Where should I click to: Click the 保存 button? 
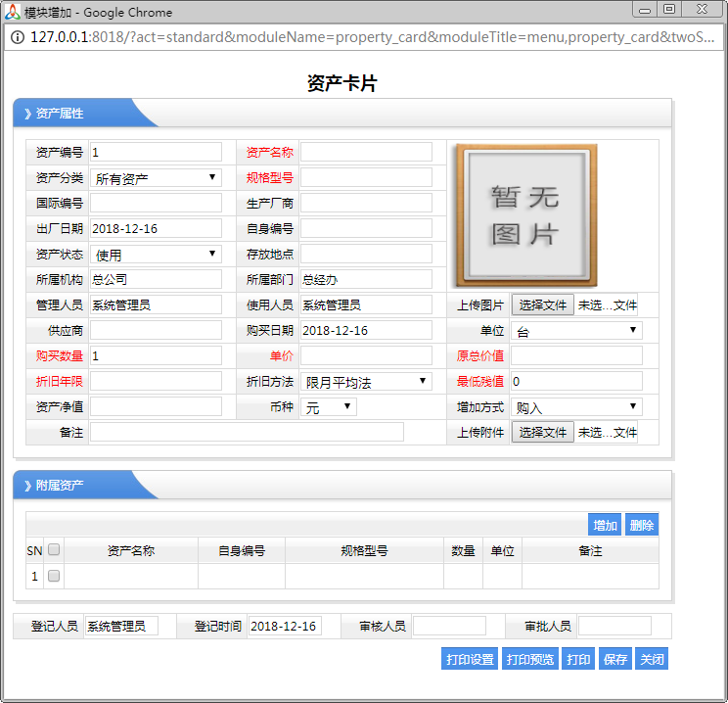click(x=615, y=659)
